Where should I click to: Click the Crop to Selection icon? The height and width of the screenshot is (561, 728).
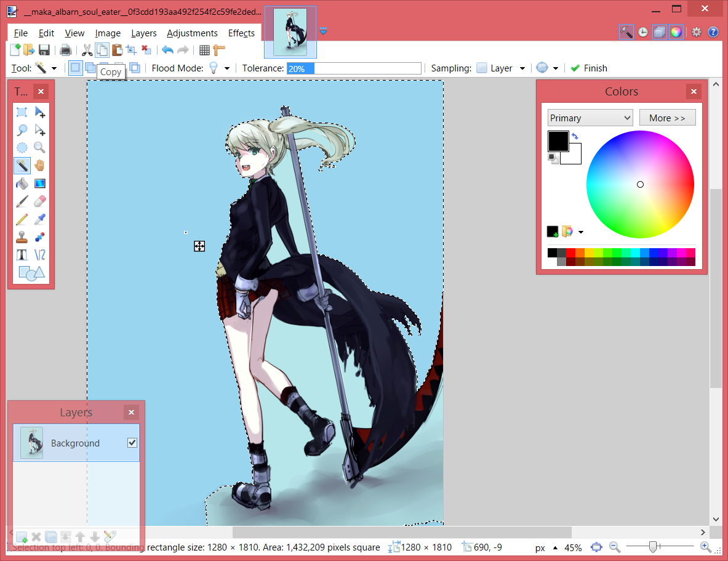point(132,50)
